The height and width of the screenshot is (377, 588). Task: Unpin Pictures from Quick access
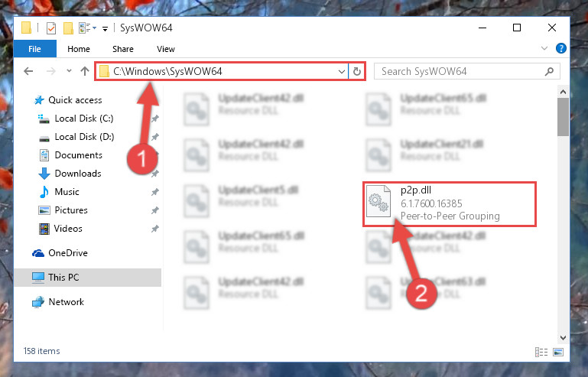coord(154,210)
